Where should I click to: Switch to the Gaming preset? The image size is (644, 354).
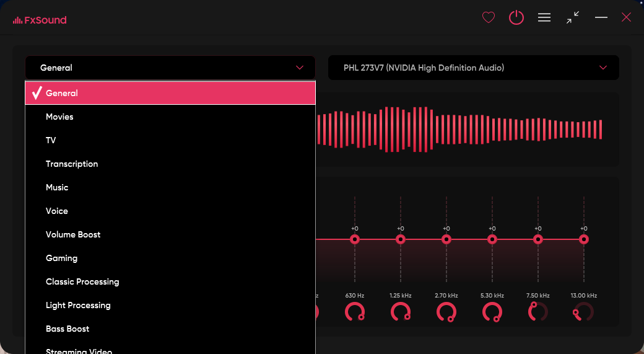point(61,258)
